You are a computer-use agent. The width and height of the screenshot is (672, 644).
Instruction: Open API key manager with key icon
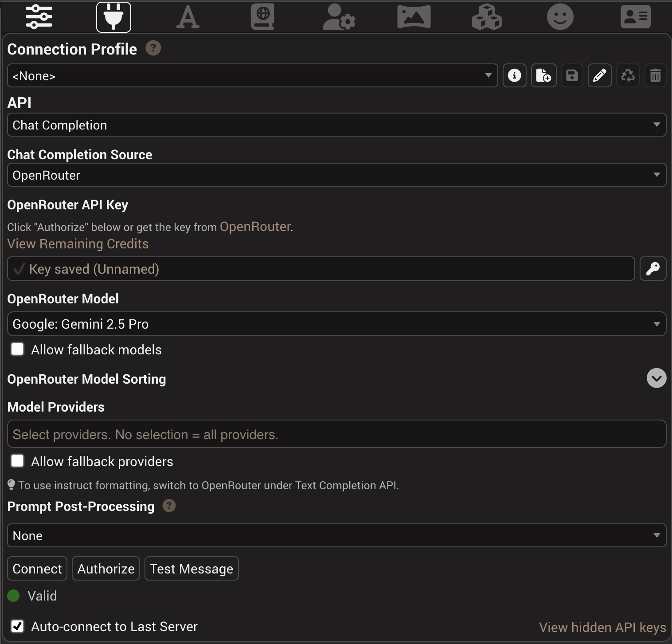coord(653,268)
